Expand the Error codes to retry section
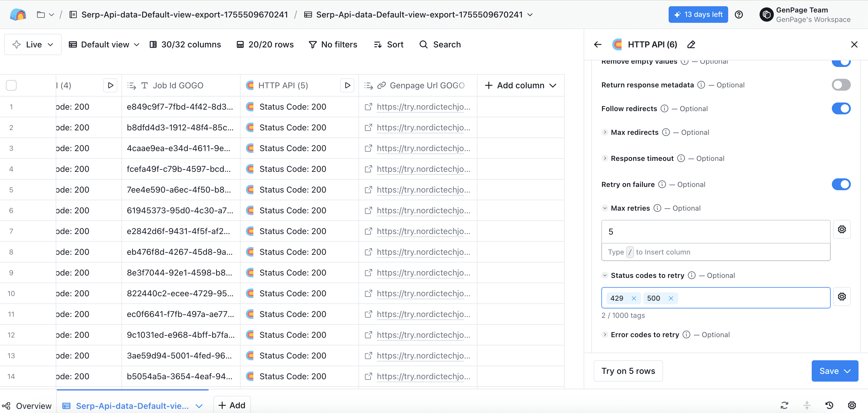This screenshot has height=413, width=868. (605, 334)
